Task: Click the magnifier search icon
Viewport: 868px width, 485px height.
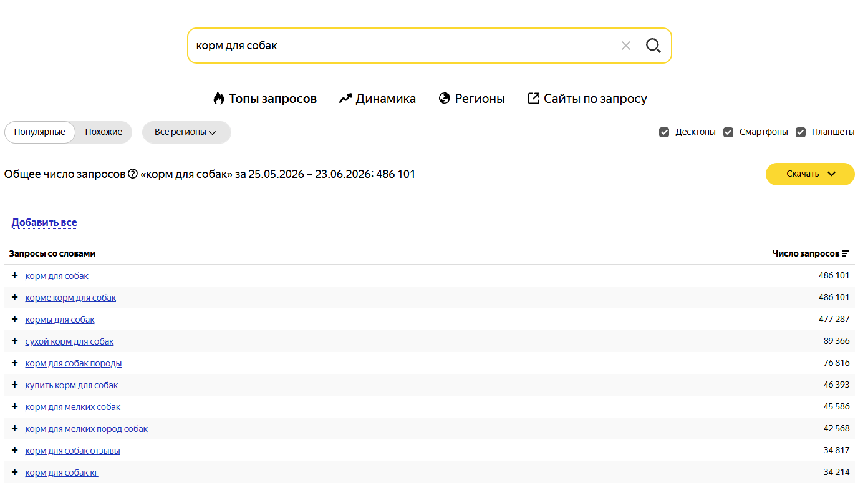Action: (653, 46)
